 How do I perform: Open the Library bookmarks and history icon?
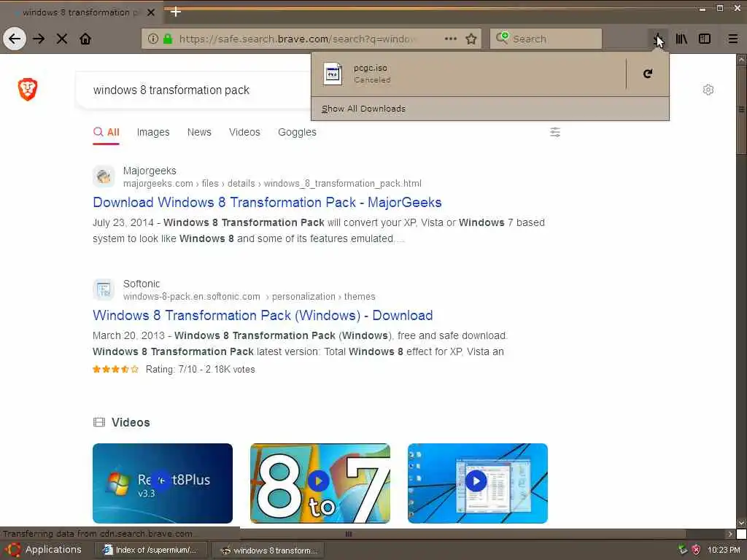(x=681, y=39)
